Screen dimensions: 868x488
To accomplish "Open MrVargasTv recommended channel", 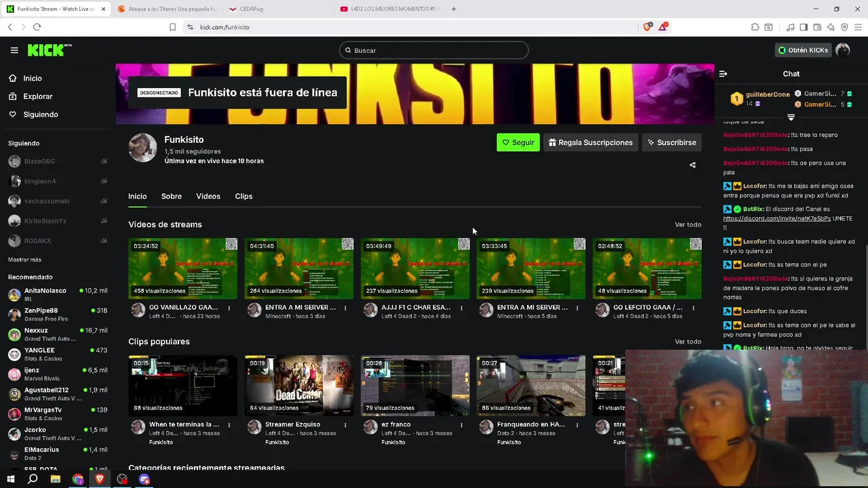I will point(58,413).
